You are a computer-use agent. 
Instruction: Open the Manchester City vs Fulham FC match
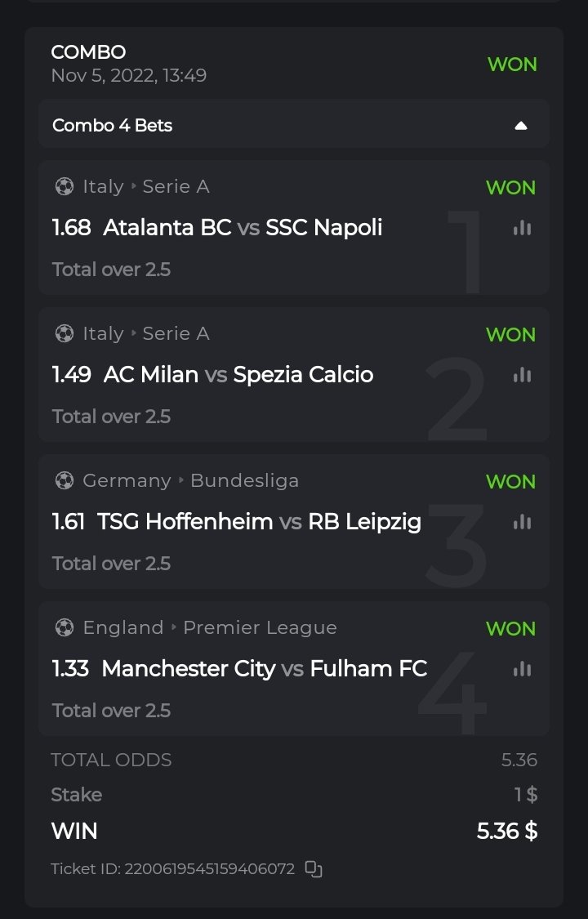264,668
